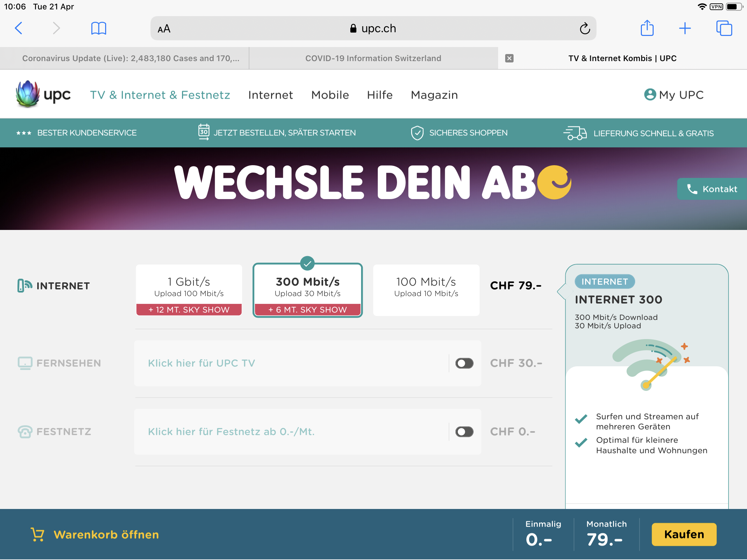This screenshot has height=560, width=747.
Task: Tap the Safari back arrow
Action: click(x=19, y=28)
